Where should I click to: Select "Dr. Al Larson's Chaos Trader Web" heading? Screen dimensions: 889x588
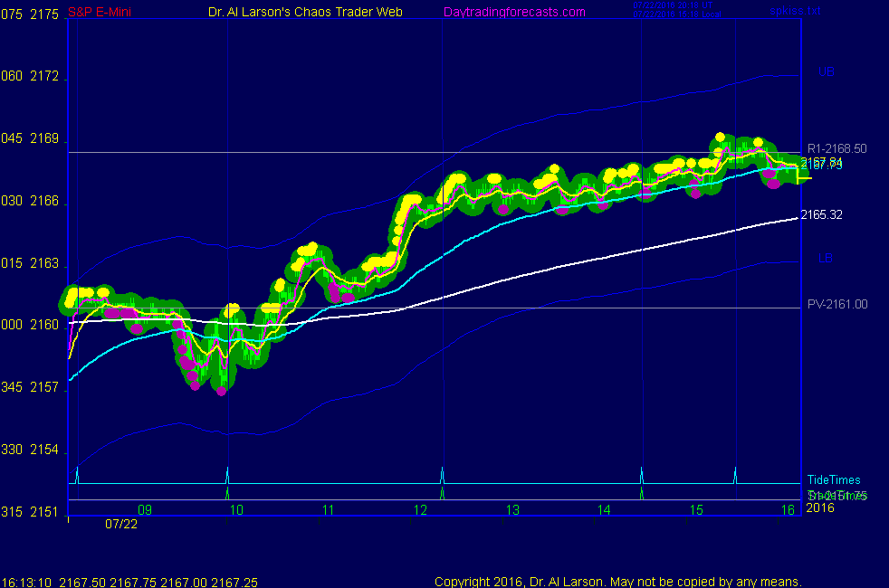[x=306, y=12]
